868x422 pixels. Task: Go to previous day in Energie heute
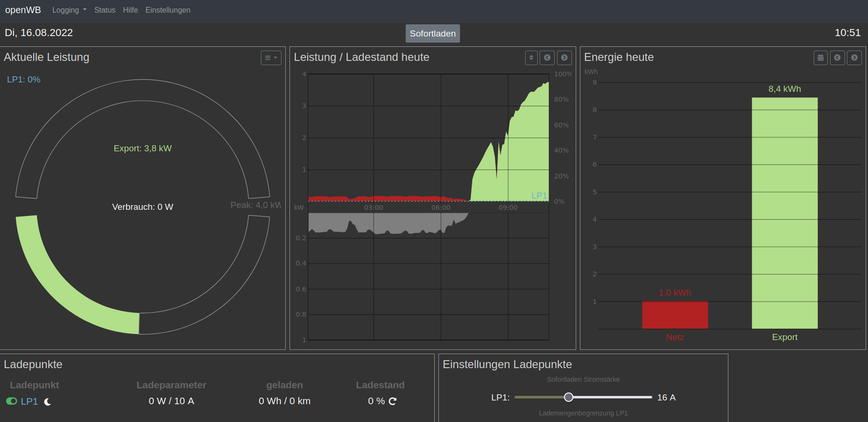point(837,58)
